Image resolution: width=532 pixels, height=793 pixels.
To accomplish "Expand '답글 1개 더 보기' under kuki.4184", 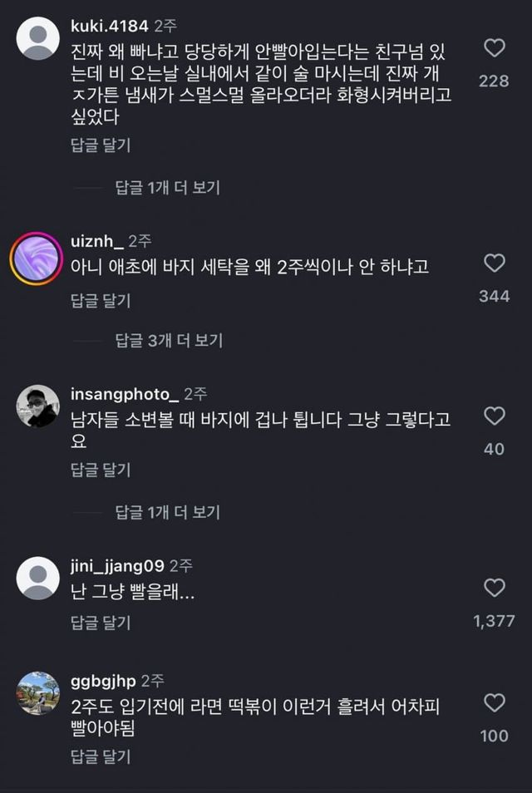I will pos(167,188).
